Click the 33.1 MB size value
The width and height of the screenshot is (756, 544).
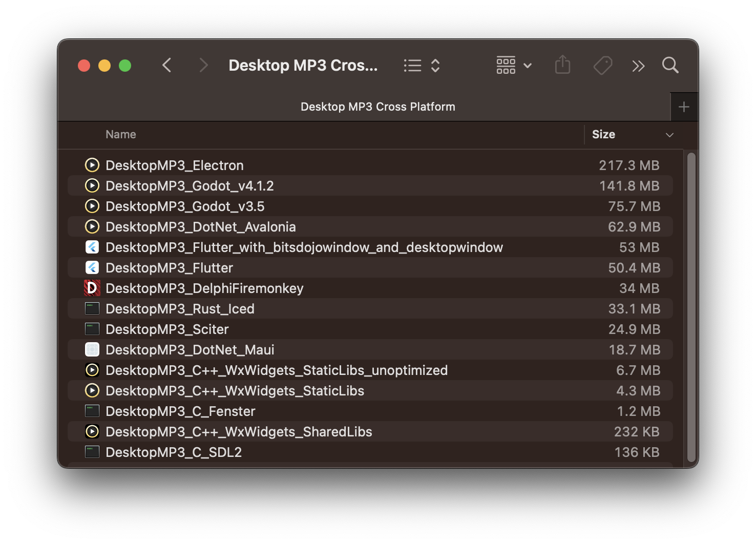634,309
